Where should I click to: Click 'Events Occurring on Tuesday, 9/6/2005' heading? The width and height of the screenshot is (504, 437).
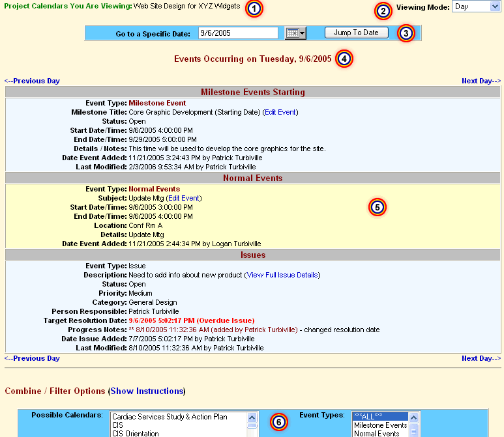(252, 59)
